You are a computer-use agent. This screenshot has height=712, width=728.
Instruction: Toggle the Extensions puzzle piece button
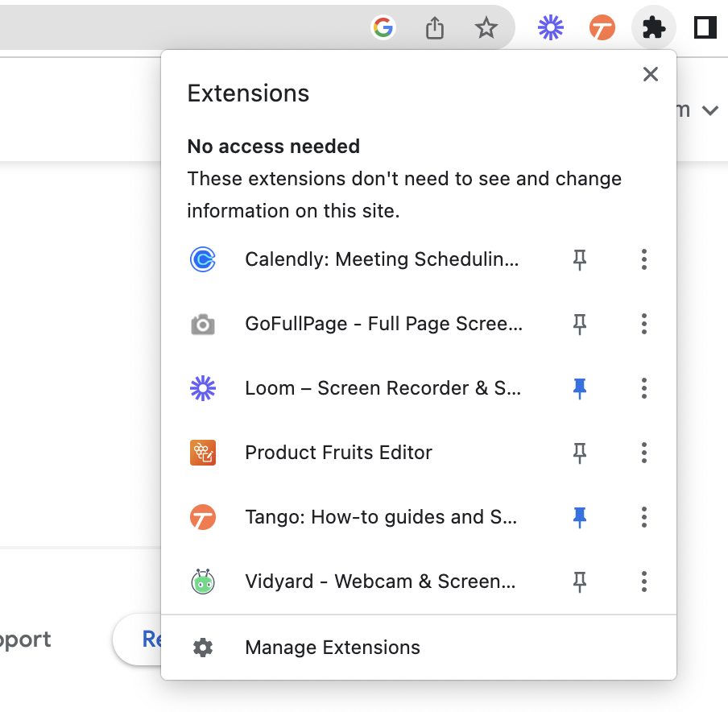point(654,28)
